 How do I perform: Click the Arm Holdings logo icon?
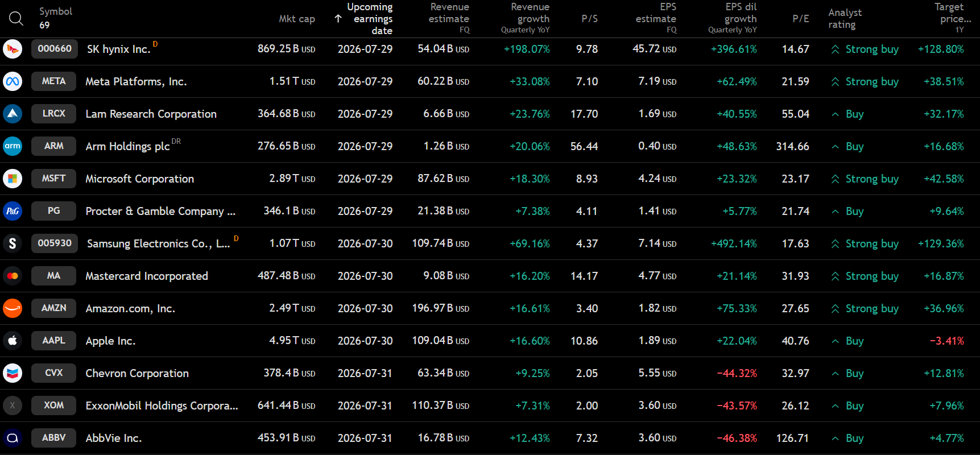[x=13, y=146]
